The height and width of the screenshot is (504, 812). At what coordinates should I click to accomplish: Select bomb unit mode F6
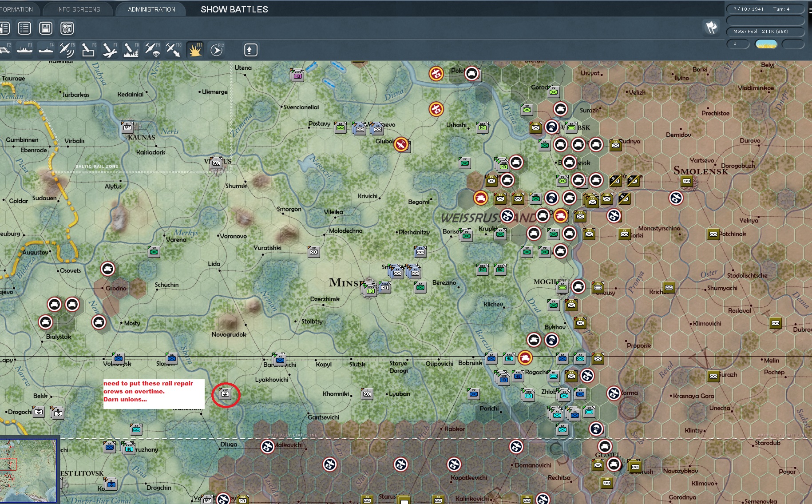click(x=88, y=50)
